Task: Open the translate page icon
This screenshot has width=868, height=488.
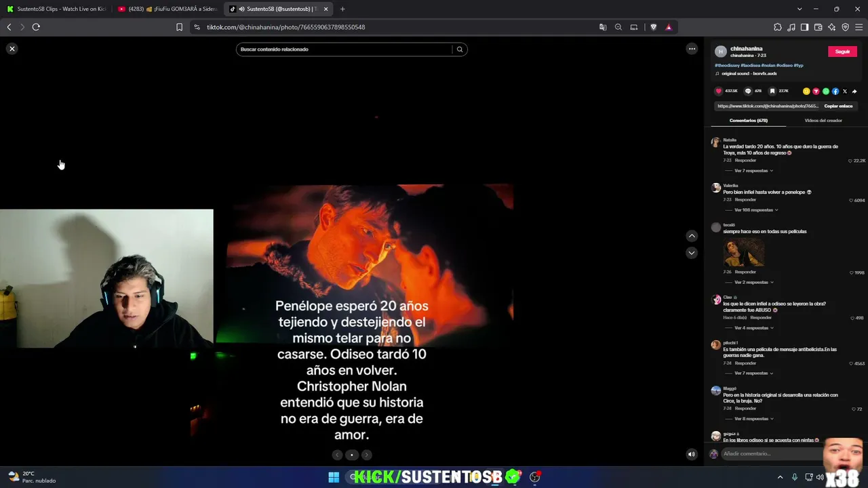Action: click(x=603, y=27)
